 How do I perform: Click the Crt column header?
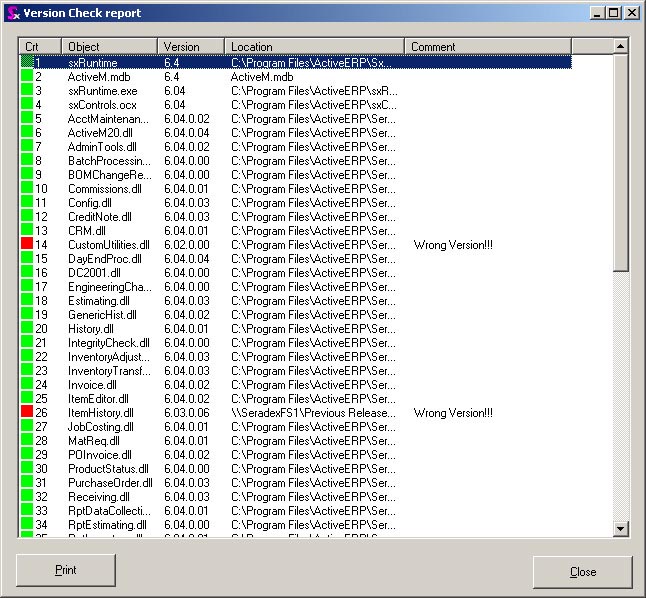click(40, 47)
